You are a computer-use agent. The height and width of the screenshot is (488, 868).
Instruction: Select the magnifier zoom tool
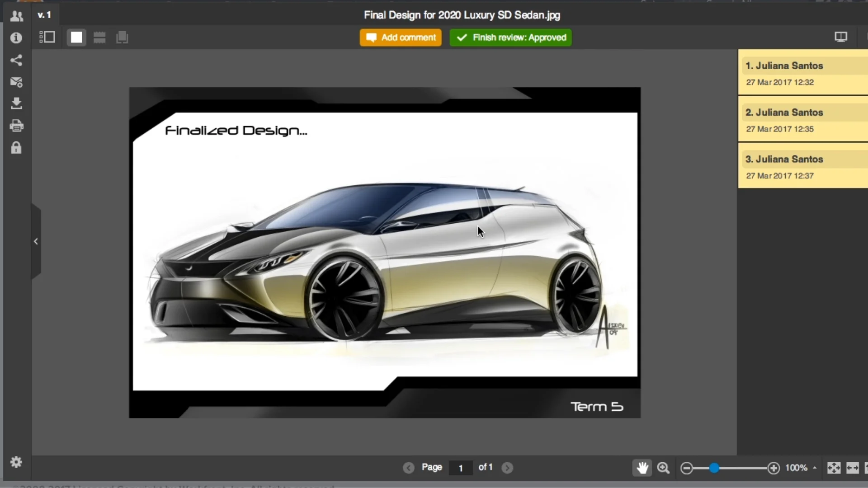(663, 468)
